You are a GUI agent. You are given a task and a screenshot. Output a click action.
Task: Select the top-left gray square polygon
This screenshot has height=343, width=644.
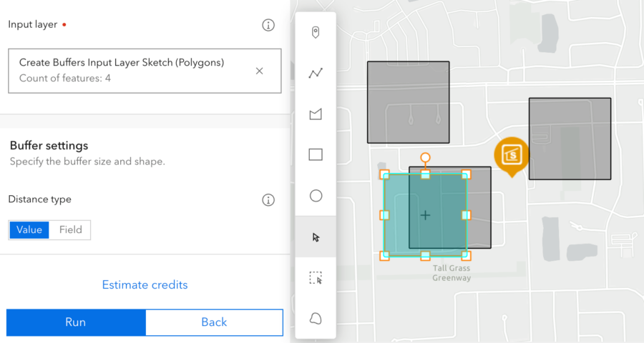408,101
